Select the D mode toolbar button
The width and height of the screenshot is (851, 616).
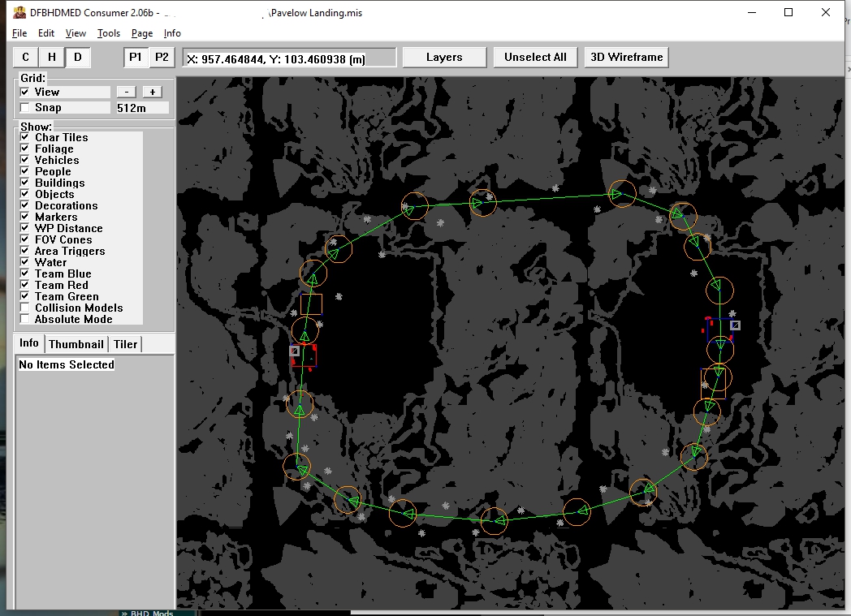tap(78, 57)
